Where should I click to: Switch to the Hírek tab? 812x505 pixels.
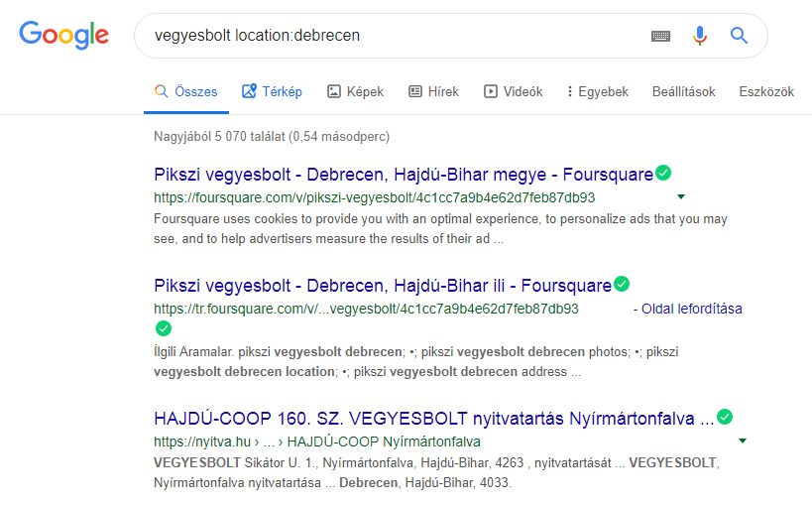pos(434,91)
